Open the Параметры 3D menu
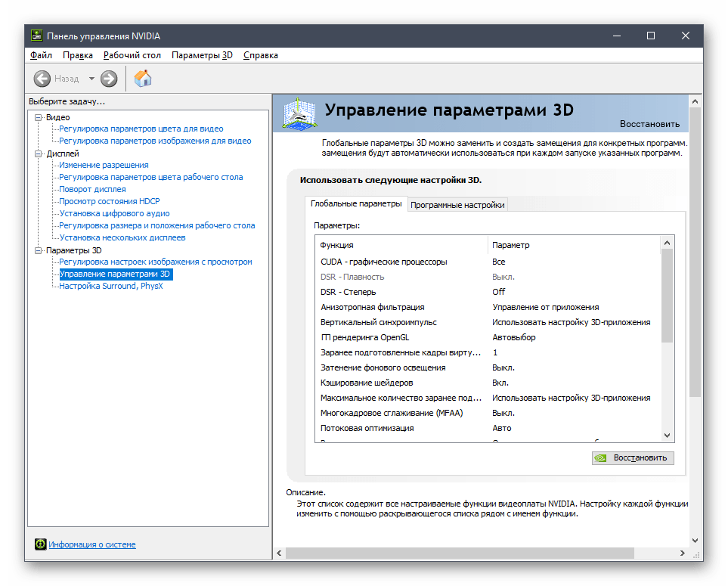Screen dimensions: 728x586 (202, 55)
